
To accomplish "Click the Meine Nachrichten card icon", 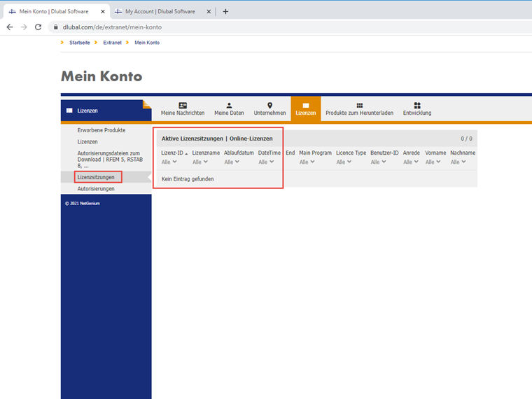I will pos(183,106).
